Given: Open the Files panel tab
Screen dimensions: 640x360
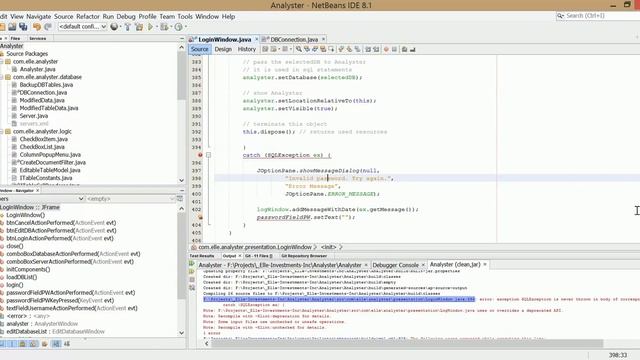Looking at the screenshot, I should (16, 38).
